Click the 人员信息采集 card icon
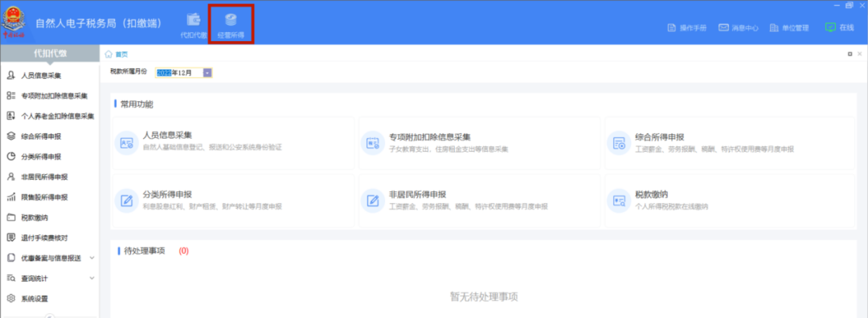 click(126, 143)
